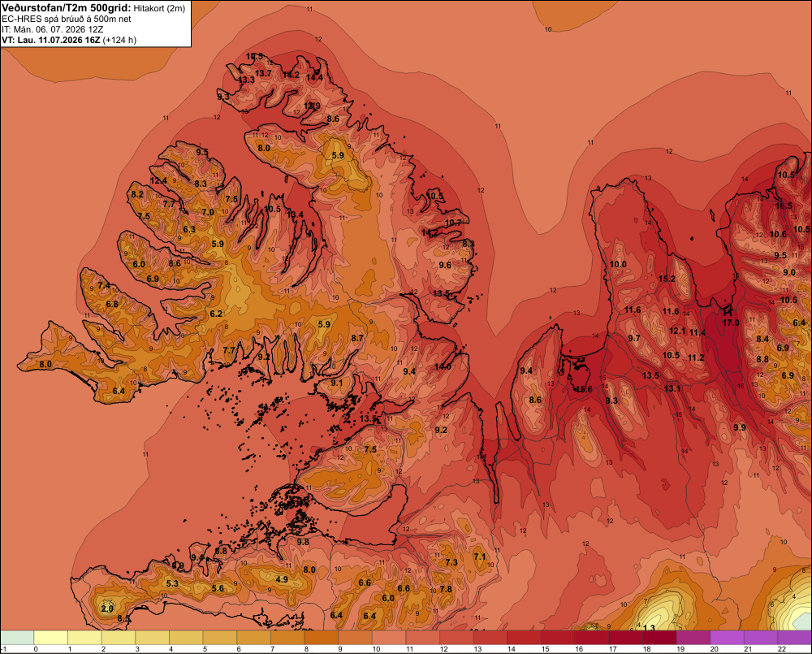Pick the legend swatch between 10 and 11
This screenshot has height=654, width=812.
(389, 637)
